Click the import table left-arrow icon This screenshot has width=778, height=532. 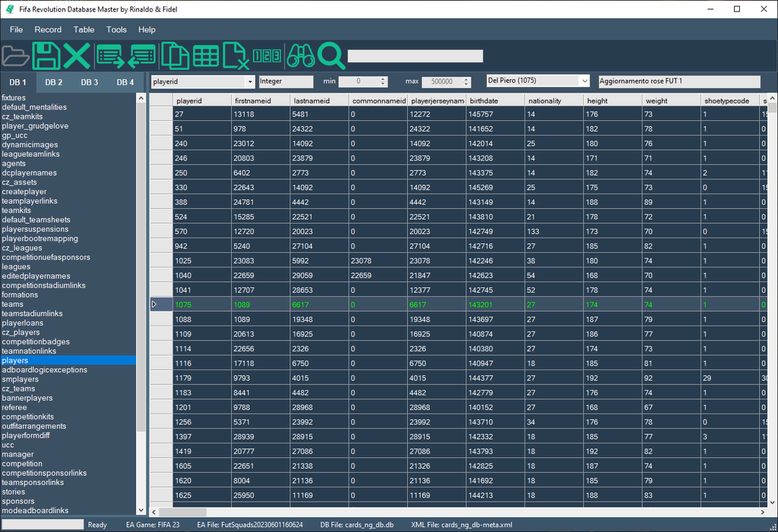click(142, 55)
